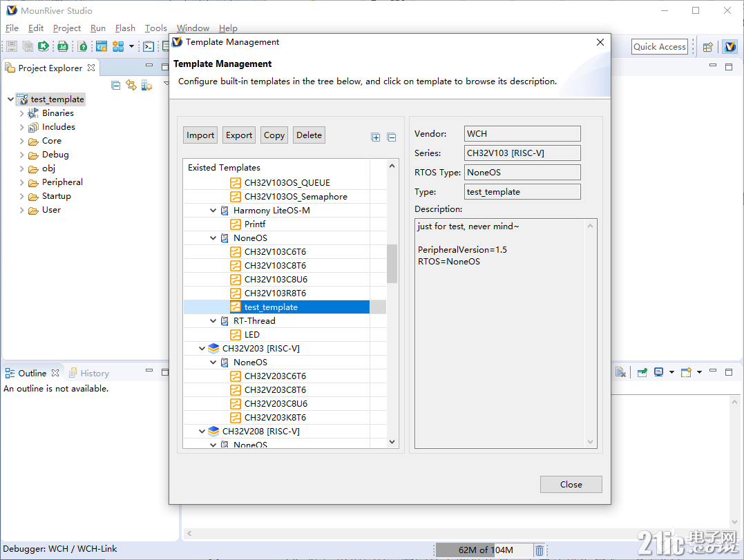Expand the Includes tree node
The height and width of the screenshot is (560, 744).
coord(22,127)
